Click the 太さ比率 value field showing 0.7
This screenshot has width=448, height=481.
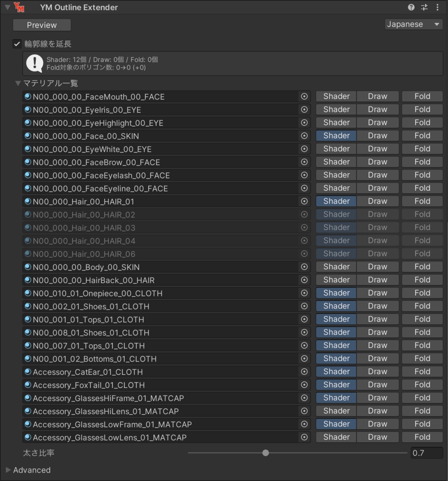coord(426,453)
